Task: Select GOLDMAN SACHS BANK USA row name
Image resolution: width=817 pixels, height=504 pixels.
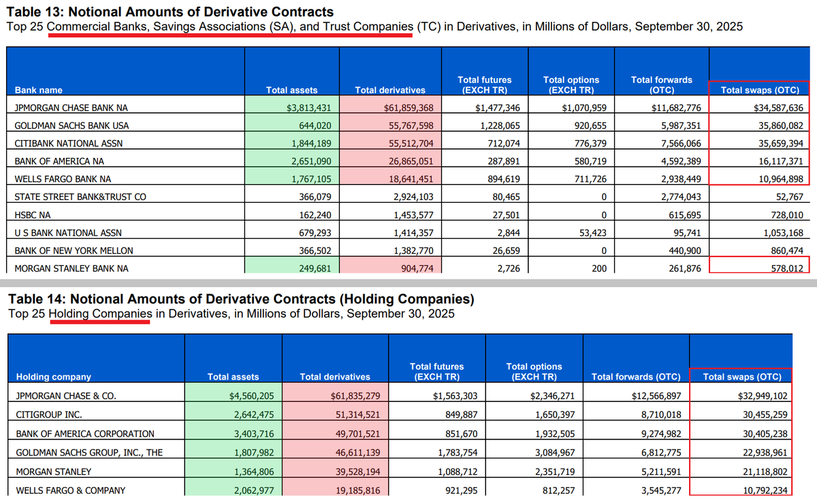Action: (x=71, y=126)
